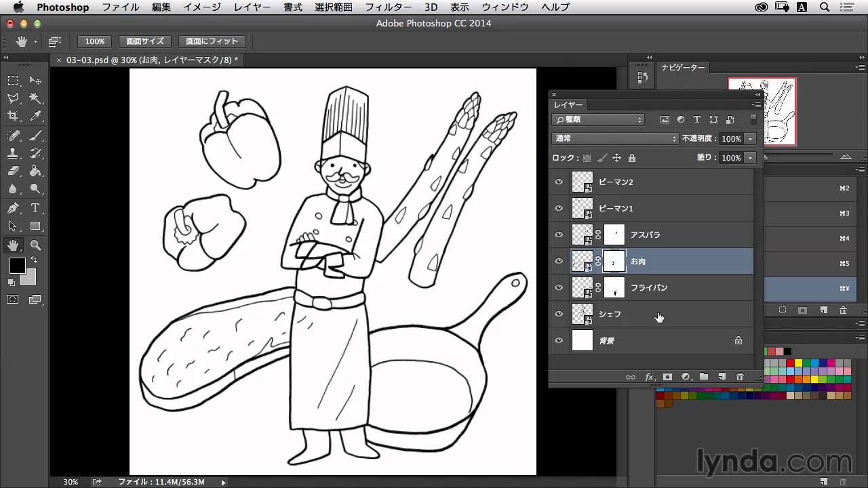This screenshot has height=488, width=868.
Task: Click link layers icon in Layers panel
Action: pos(630,377)
